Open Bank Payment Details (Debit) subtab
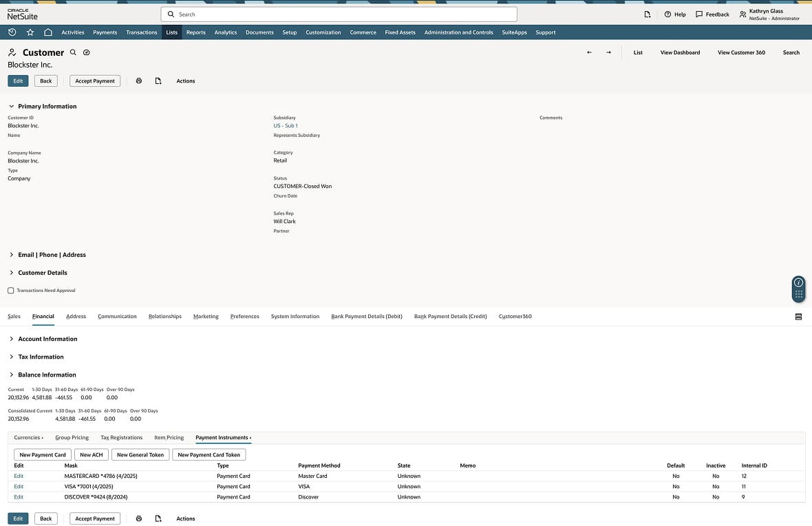 coord(367,316)
